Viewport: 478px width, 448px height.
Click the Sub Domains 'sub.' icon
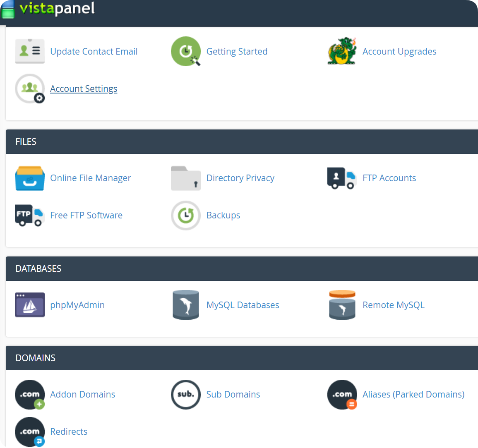tap(186, 395)
